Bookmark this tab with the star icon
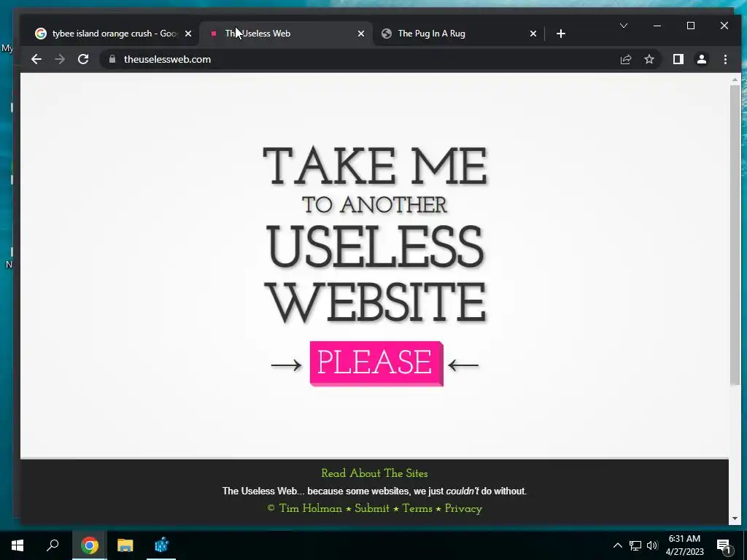Image resolution: width=747 pixels, height=560 pixels. [x=649, y=59]
